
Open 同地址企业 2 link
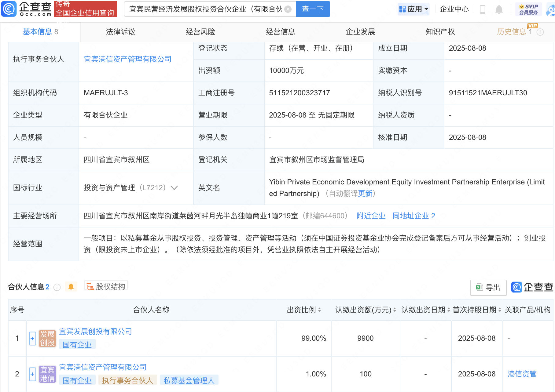tap(414, 216)
